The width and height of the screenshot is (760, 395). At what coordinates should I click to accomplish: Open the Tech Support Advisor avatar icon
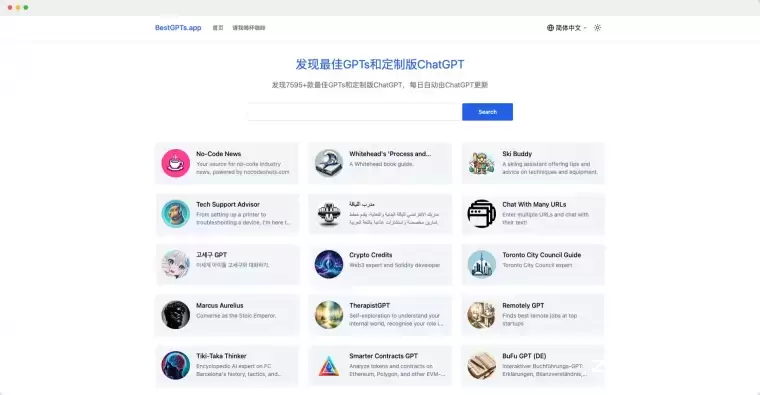(175, 214)
